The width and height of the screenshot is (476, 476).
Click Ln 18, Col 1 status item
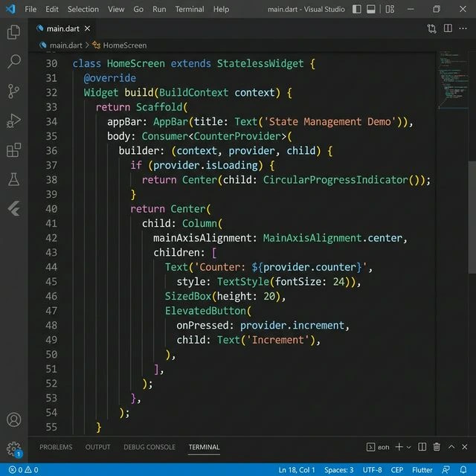pos(297,470)
